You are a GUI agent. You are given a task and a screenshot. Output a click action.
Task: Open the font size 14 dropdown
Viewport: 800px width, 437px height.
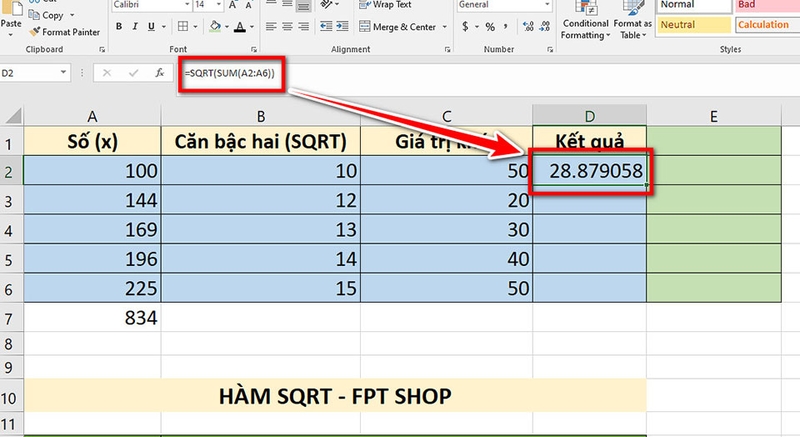[219, 5]
